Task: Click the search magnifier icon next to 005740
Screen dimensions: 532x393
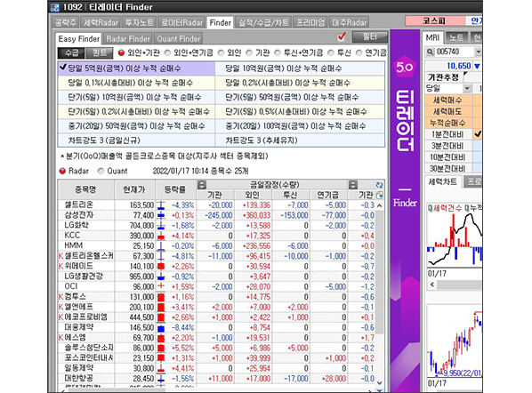Action: coord(430,52)
